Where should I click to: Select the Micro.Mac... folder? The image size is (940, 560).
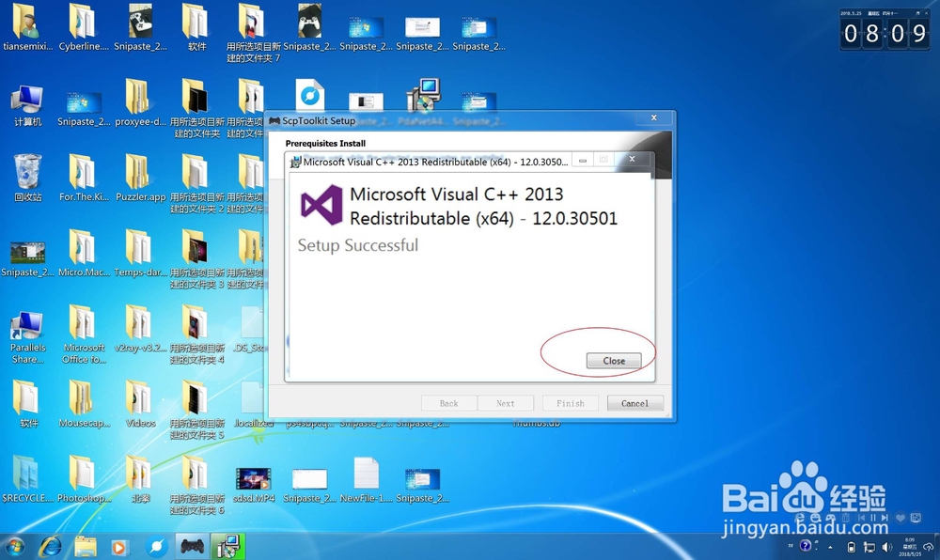click(84, 254)
